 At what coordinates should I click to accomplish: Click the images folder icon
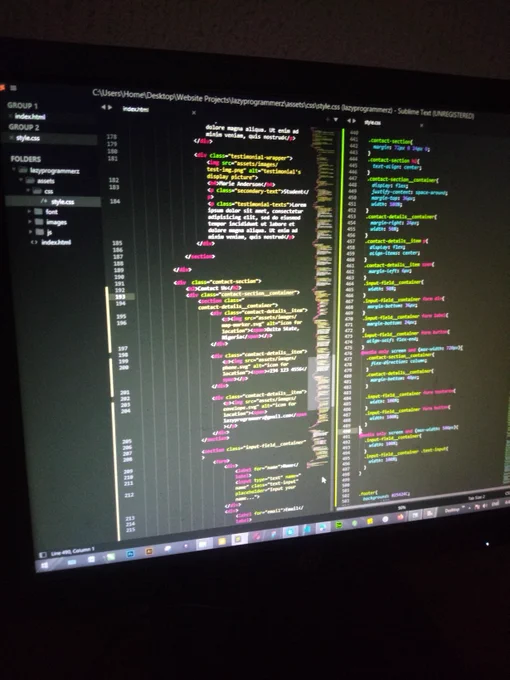pyautogui.click(x=39, y=222)
